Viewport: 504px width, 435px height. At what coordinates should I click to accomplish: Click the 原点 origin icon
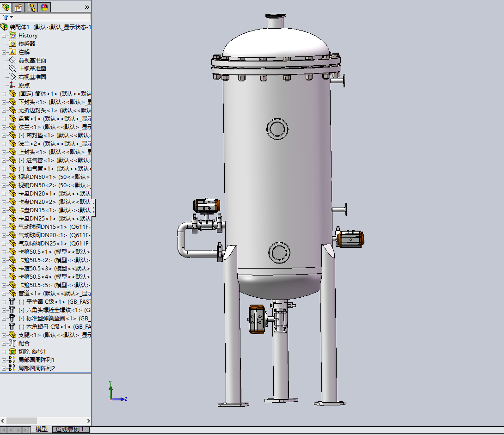click(x=12, y=85)
